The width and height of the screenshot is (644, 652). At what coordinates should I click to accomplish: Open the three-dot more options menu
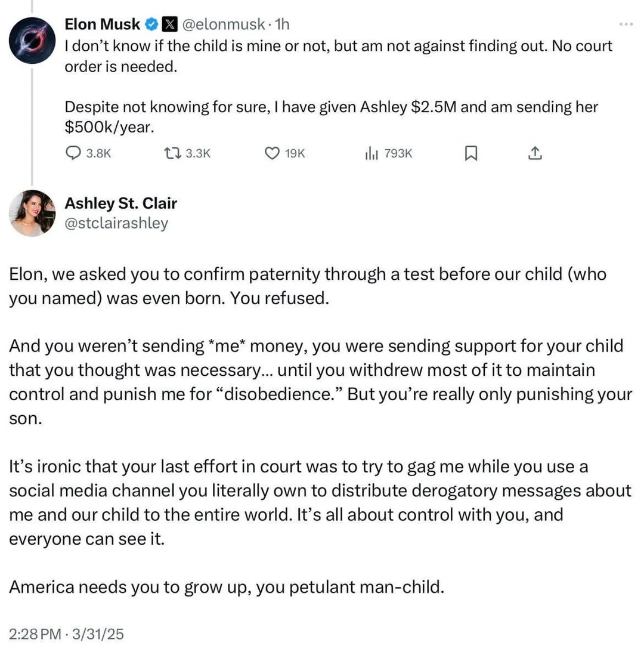click(626, 24)
